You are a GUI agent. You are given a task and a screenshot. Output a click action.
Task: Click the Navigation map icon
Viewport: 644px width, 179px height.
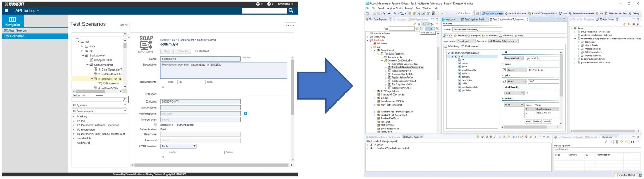(x=13, y=19)
